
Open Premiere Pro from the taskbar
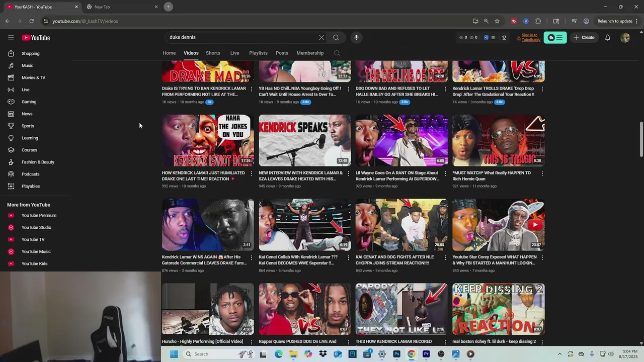pyautogui.click(x=426, y=354)
